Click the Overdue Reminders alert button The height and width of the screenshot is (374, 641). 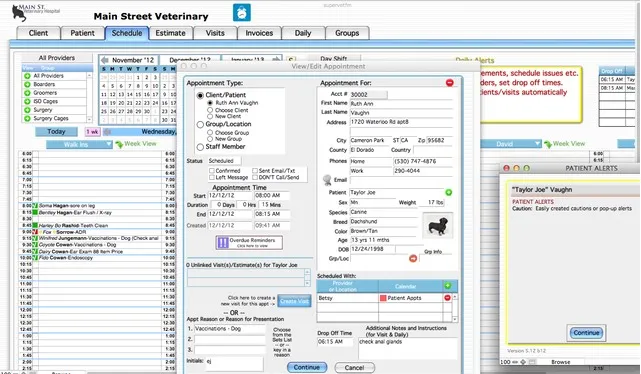click(249, 242)
